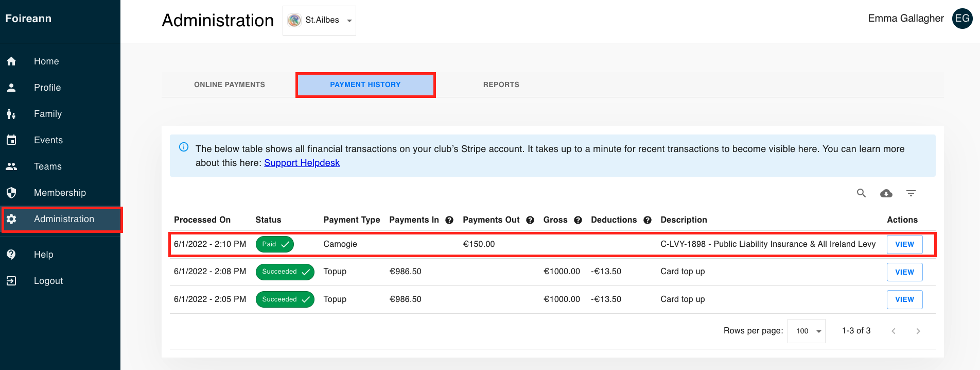Viewport: 980px width, 370px height.
Task: Click the 6/1/2022 - 2:10 PM date cell
Action: point(210,244)
